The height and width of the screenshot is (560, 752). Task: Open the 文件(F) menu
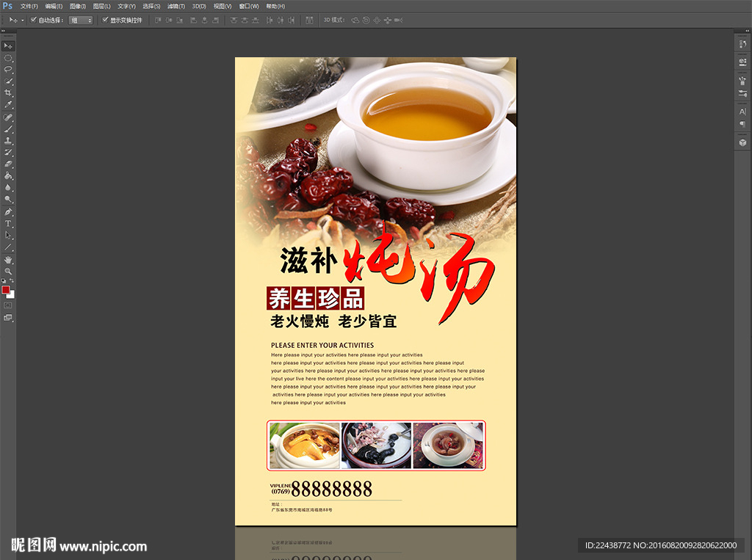(x=29, y=6)
